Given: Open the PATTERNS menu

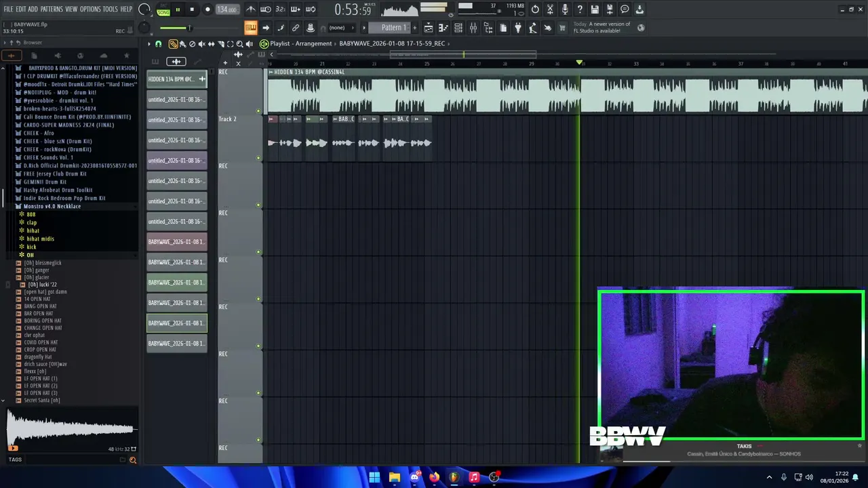Looking at the screenshot, I should 52,9.
